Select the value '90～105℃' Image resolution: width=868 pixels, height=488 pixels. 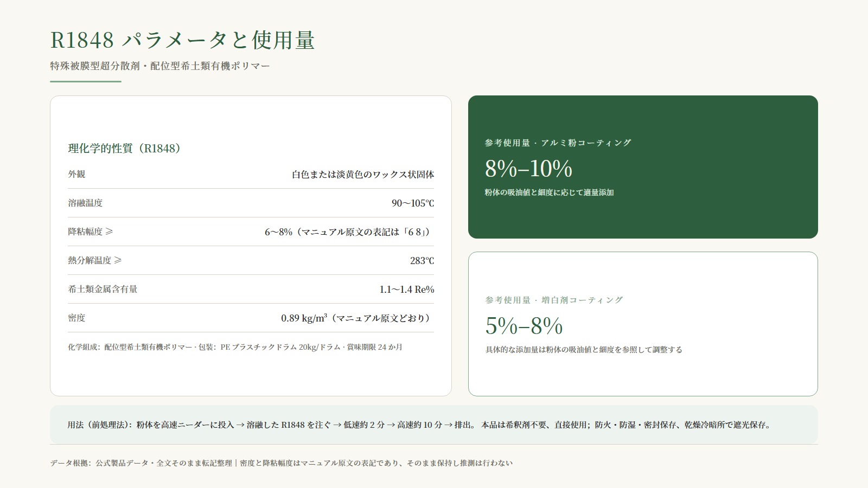[413, 203]
